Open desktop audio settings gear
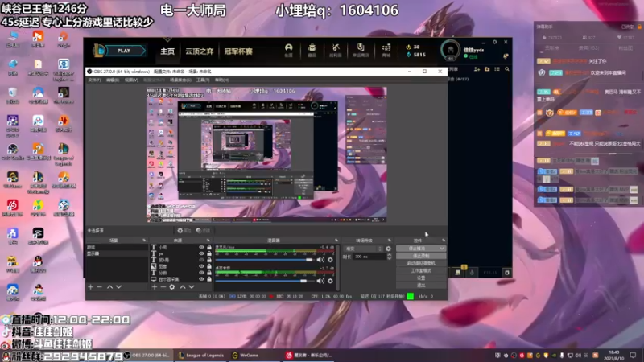 (330, 281)
